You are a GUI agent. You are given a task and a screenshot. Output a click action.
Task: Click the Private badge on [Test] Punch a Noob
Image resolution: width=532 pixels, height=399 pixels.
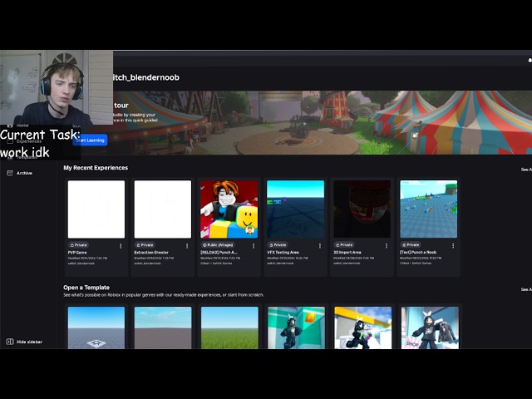(x=411, y=245)
